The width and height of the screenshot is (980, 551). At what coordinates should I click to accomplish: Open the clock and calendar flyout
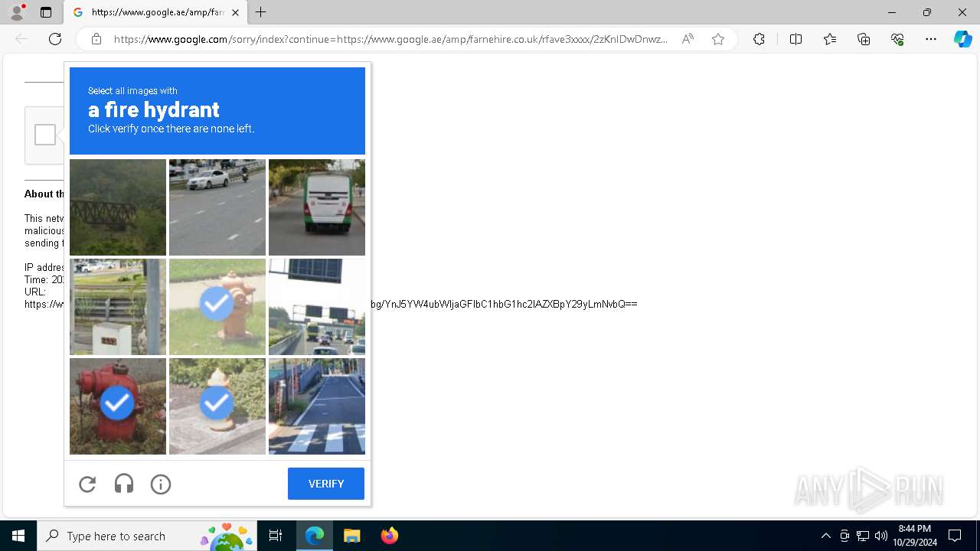[915, 536]
